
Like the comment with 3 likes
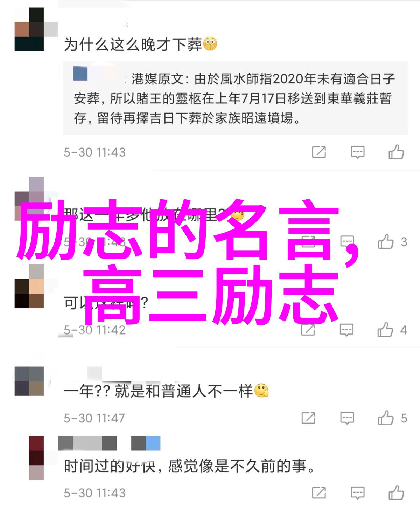[386, 242]
